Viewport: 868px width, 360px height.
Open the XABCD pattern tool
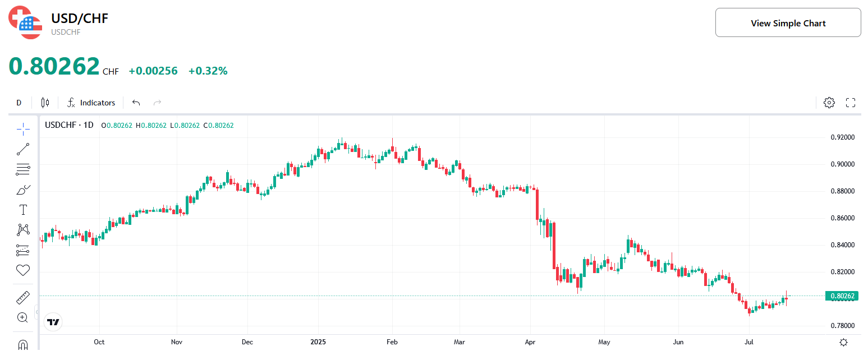(22, 229)
